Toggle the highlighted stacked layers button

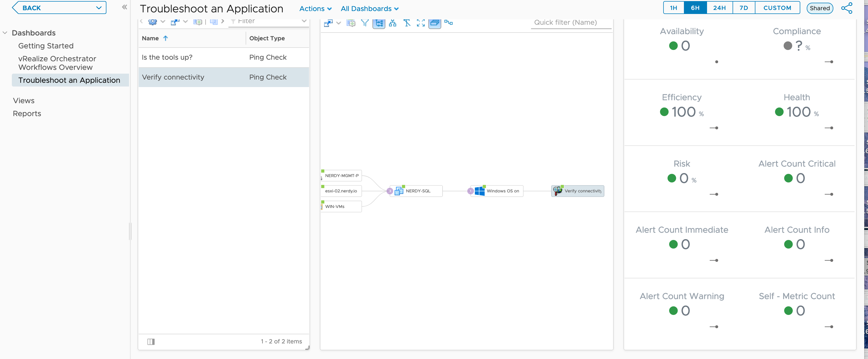[435, 23]
